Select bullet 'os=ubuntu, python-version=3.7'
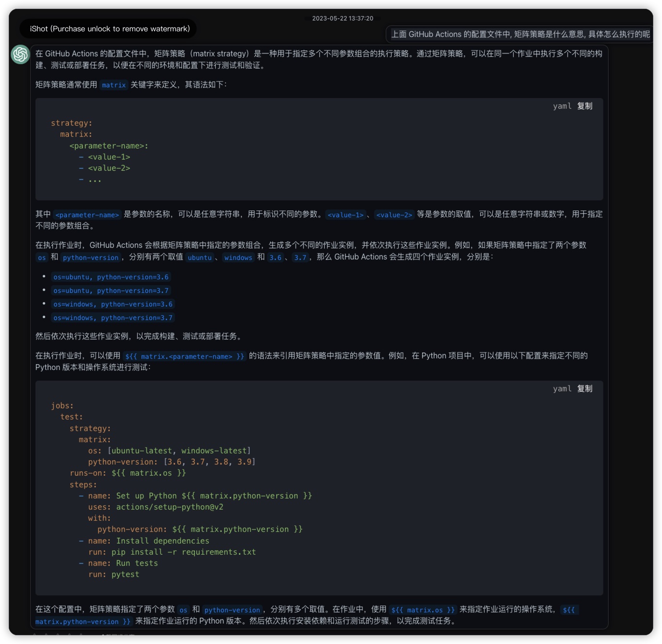The width and height of the screenshot is (662, 644). pos(111,291)
